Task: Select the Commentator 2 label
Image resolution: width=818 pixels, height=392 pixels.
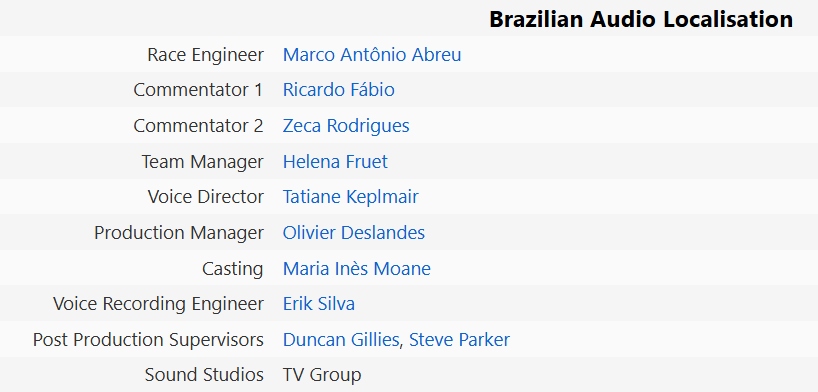Action: pyautogui.click(x=198, y=126)
